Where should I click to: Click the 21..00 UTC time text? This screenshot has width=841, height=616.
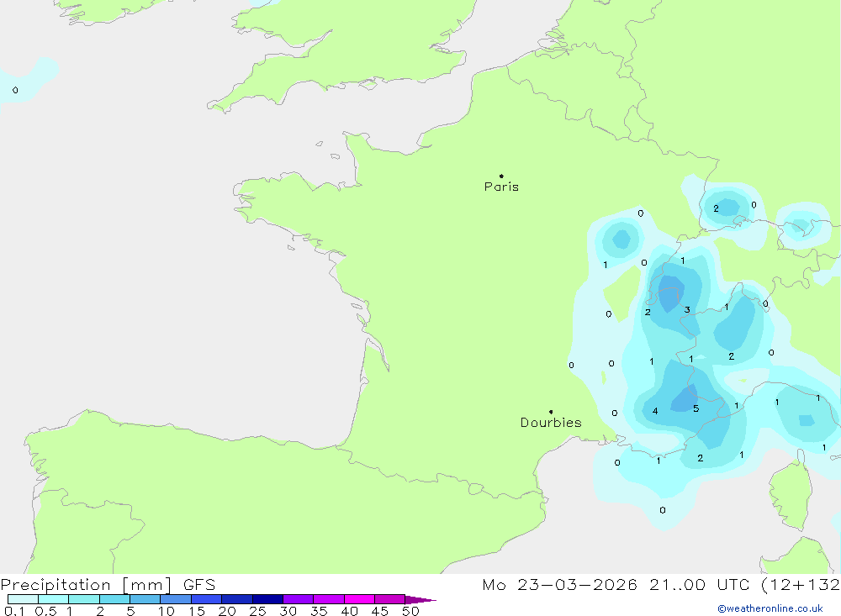click(699, 584)
